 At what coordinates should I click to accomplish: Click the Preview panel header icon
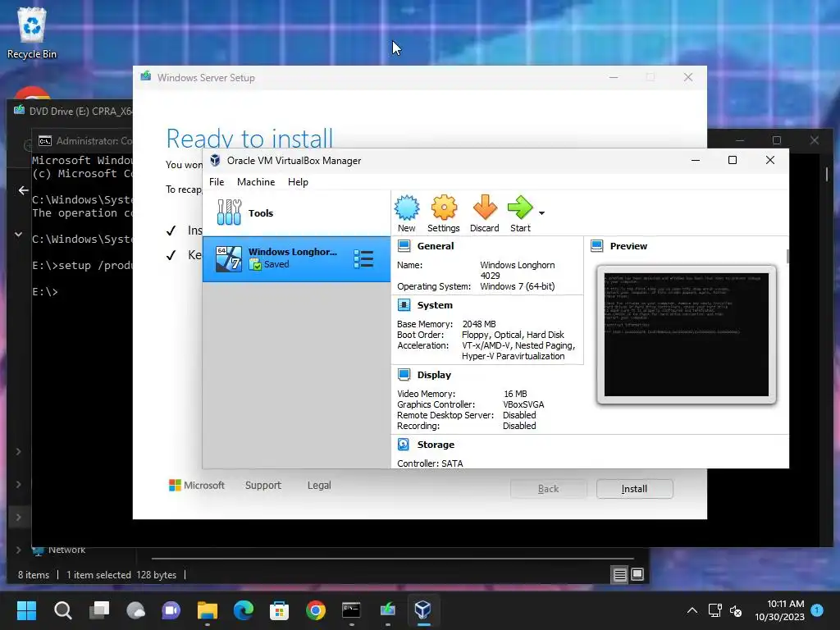[597, 246]
